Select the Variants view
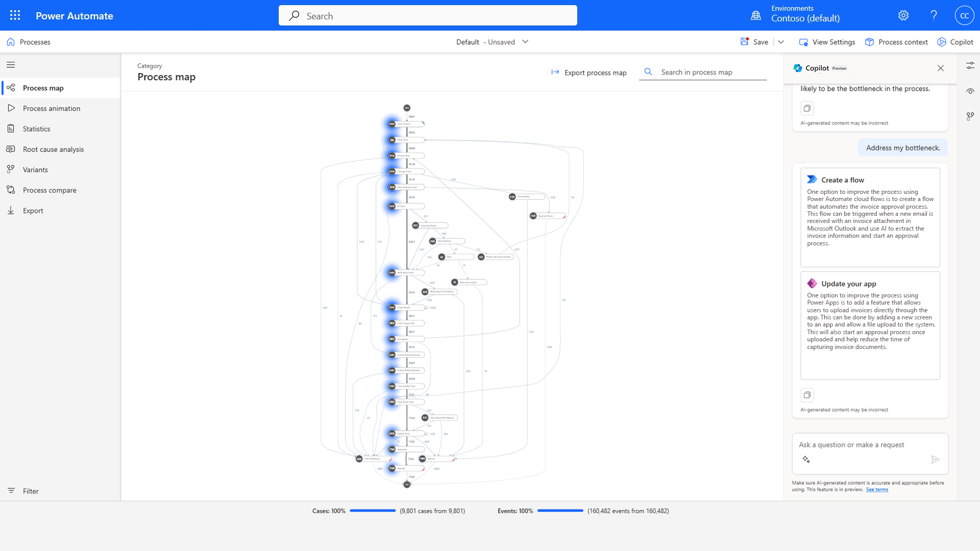The image size is (980, 551). (x=36, y=169)
